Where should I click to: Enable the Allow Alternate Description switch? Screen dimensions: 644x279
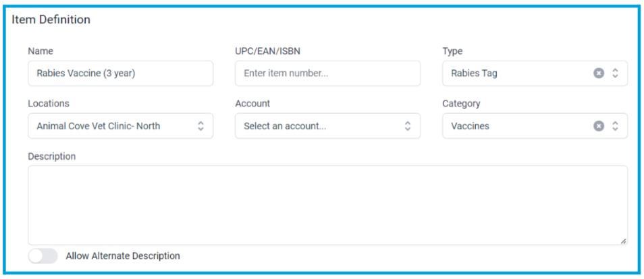pos(43,256)
